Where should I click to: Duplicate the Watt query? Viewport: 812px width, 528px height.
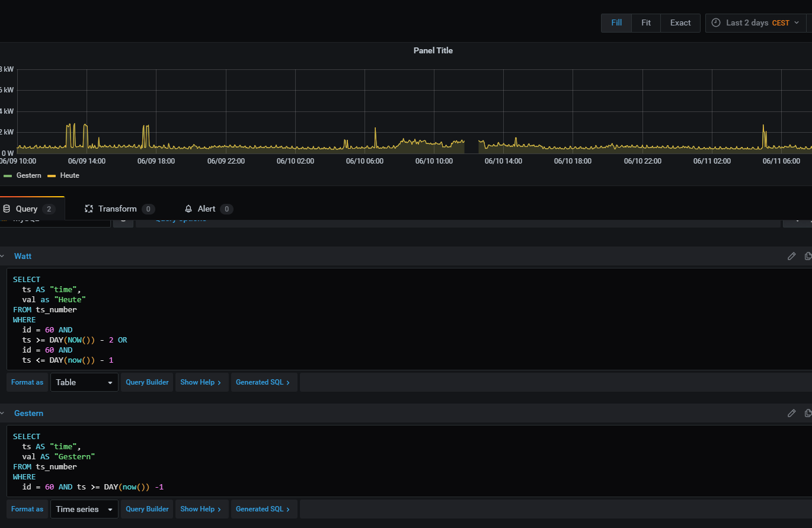(x=808, y=256)
